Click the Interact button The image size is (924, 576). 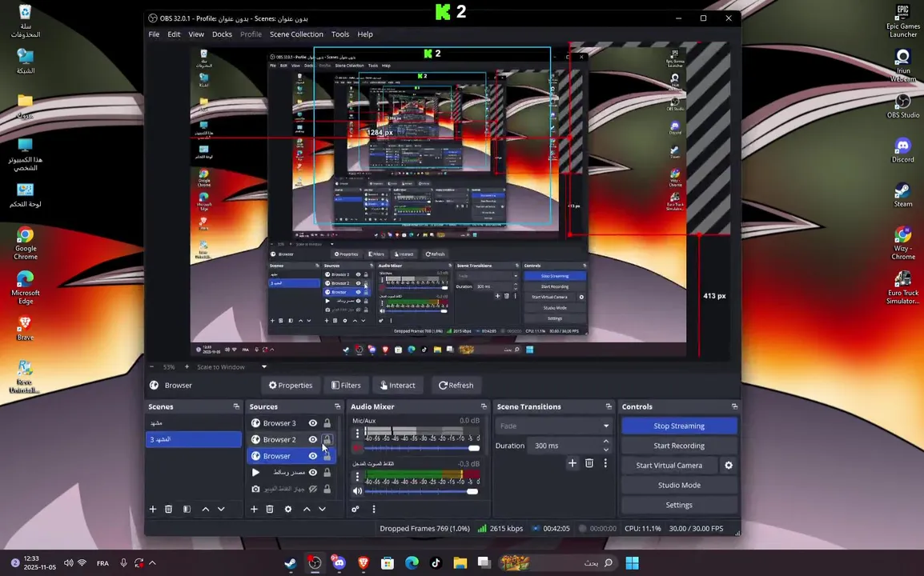398,385
